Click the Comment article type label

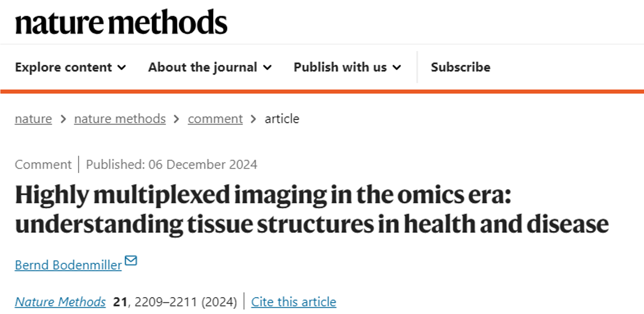coord(43,165)
